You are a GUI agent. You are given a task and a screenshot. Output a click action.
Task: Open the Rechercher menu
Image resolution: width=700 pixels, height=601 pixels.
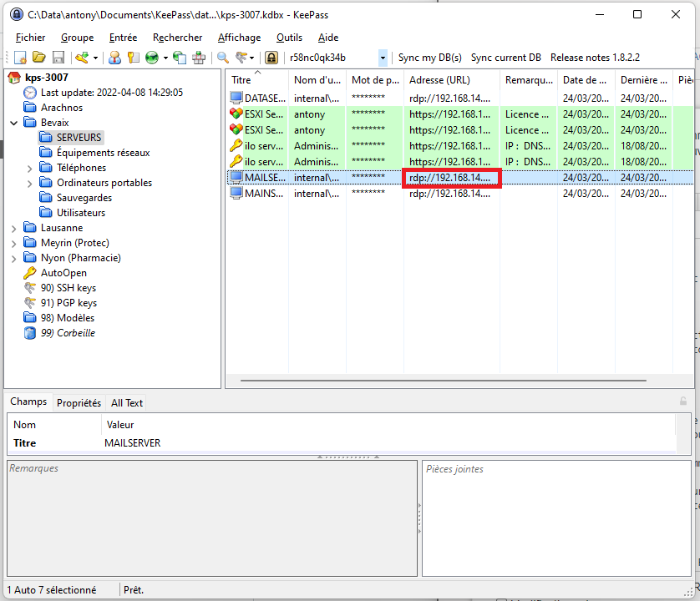click(177, 38)
